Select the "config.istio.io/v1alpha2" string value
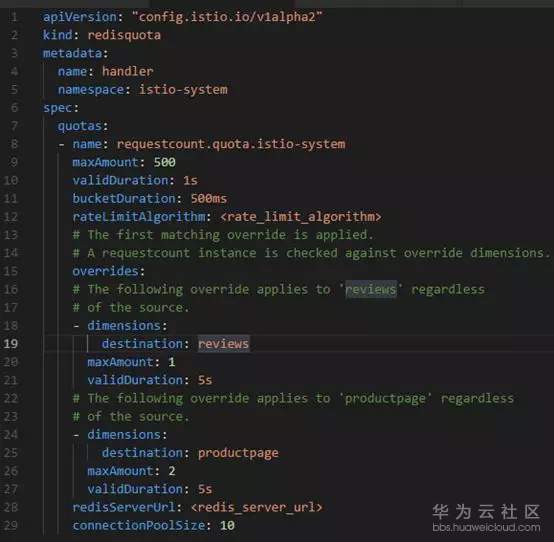The height and width of the screenshot is (542, 554). (227, 17)
